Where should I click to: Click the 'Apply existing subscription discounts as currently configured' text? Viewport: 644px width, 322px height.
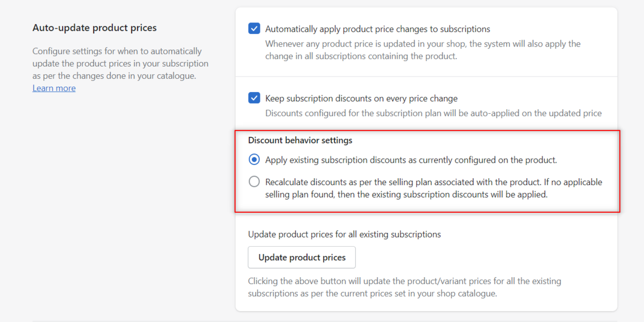click(x=411, y=160)
